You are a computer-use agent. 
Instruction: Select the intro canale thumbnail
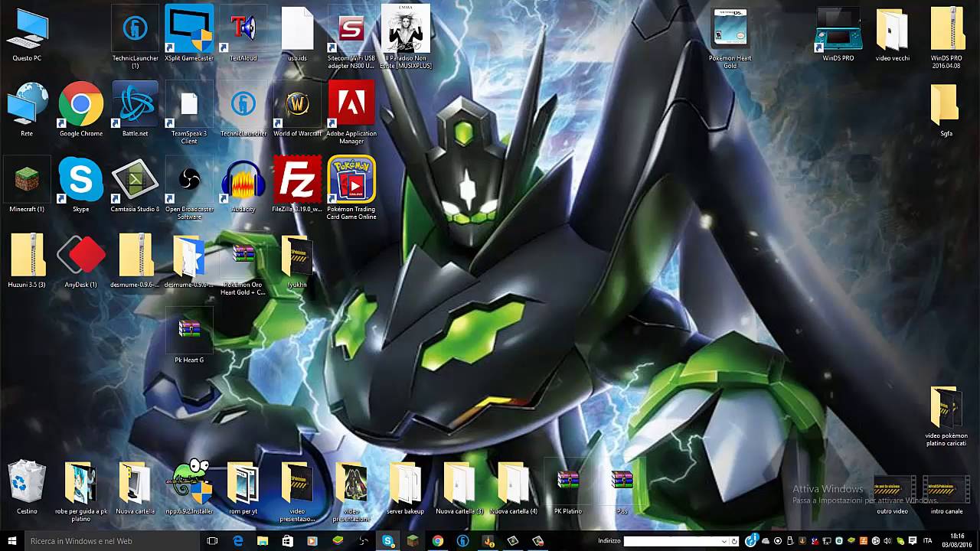point(946,494)
